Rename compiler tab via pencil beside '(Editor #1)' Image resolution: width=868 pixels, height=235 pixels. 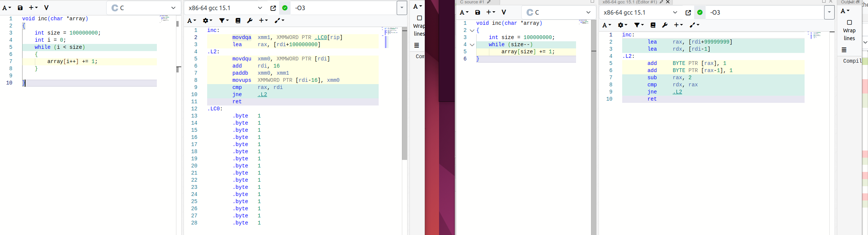tap(662, 2)
